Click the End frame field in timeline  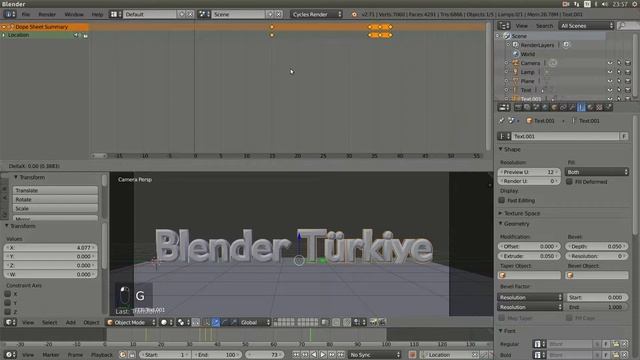point(217,355)
